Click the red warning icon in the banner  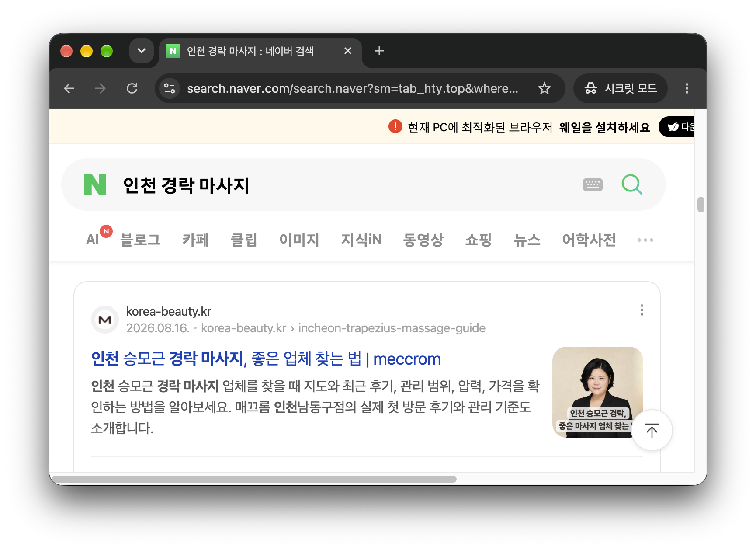point(395,127)
